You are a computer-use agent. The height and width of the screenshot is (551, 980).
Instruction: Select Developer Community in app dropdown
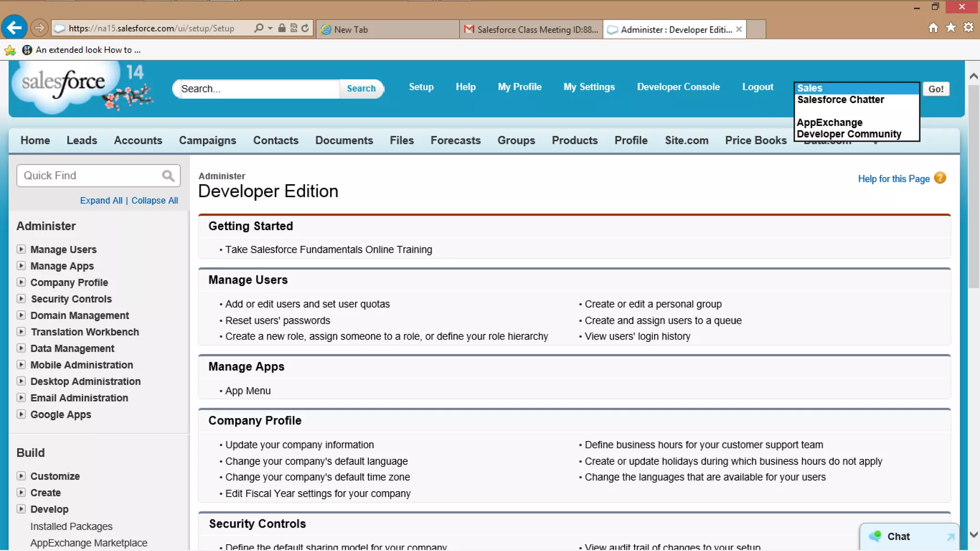click(857, 134)
